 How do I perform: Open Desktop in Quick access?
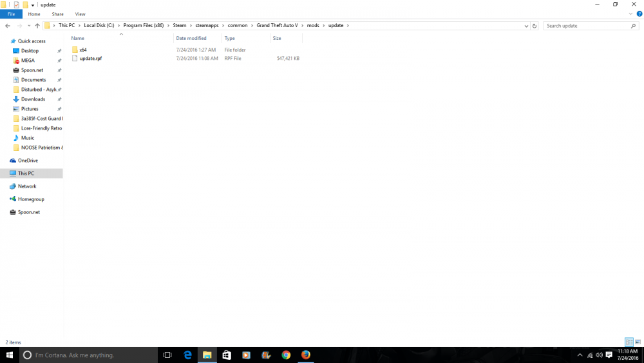coord(30,51)
